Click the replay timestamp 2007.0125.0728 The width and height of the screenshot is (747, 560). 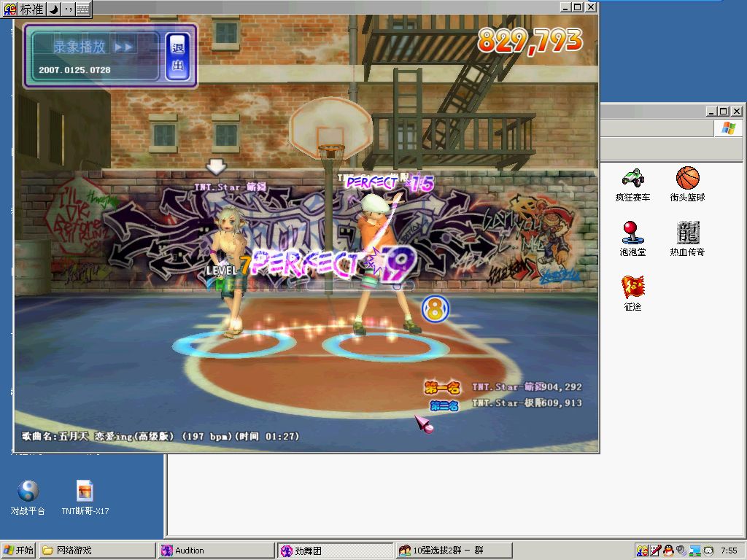point(75,70)
